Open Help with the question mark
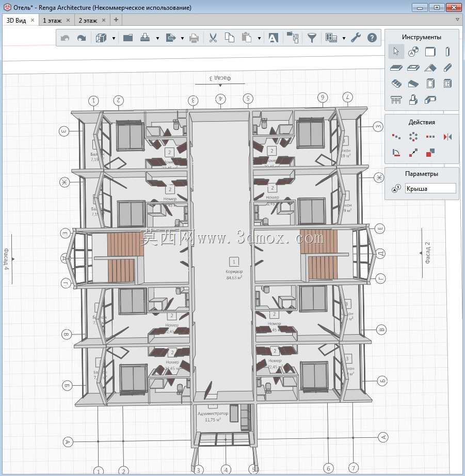 [372, 38]
